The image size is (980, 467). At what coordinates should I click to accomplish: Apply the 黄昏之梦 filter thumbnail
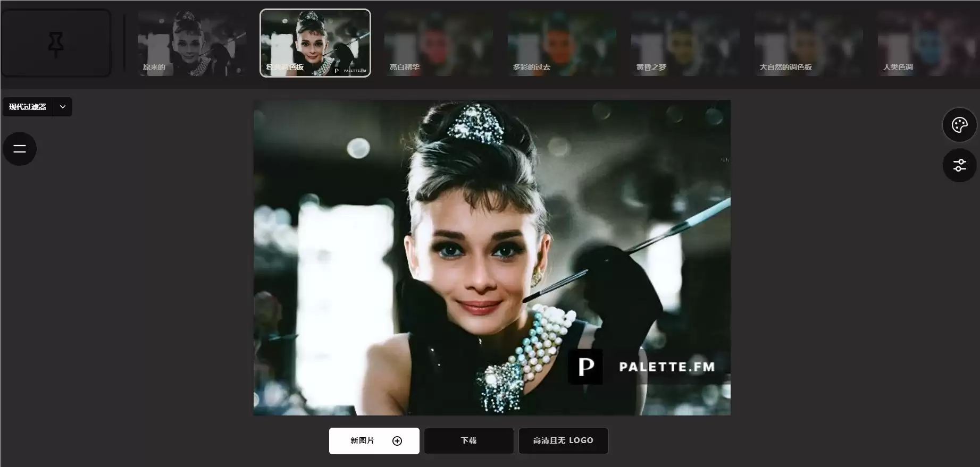click(x=685, y=43)
